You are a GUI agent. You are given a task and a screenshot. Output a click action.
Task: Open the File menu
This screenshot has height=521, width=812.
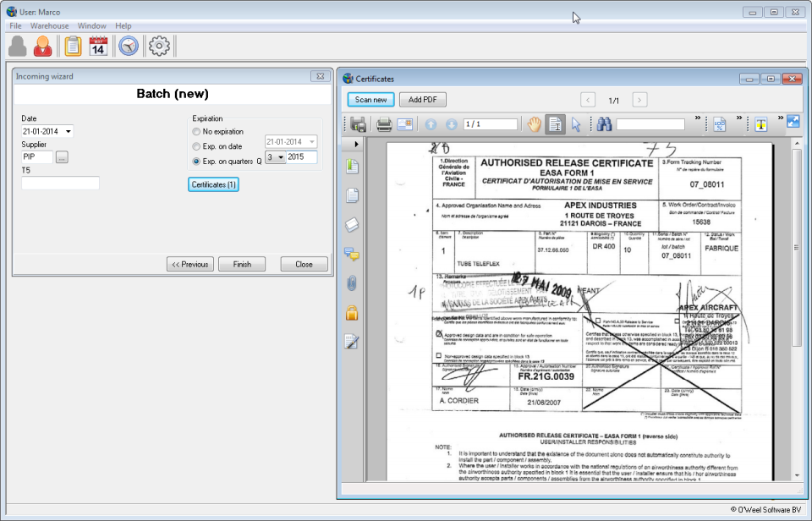tap(14, 26)
